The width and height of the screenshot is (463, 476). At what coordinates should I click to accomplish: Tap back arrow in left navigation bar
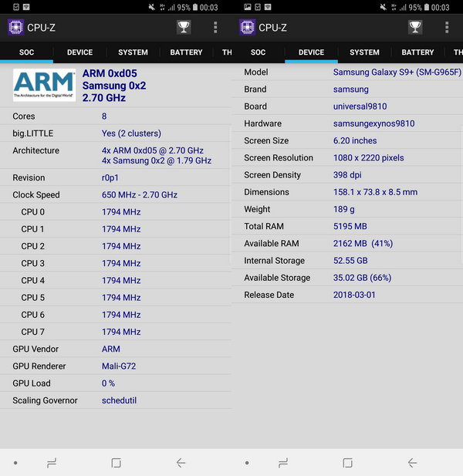click(181, 463)
